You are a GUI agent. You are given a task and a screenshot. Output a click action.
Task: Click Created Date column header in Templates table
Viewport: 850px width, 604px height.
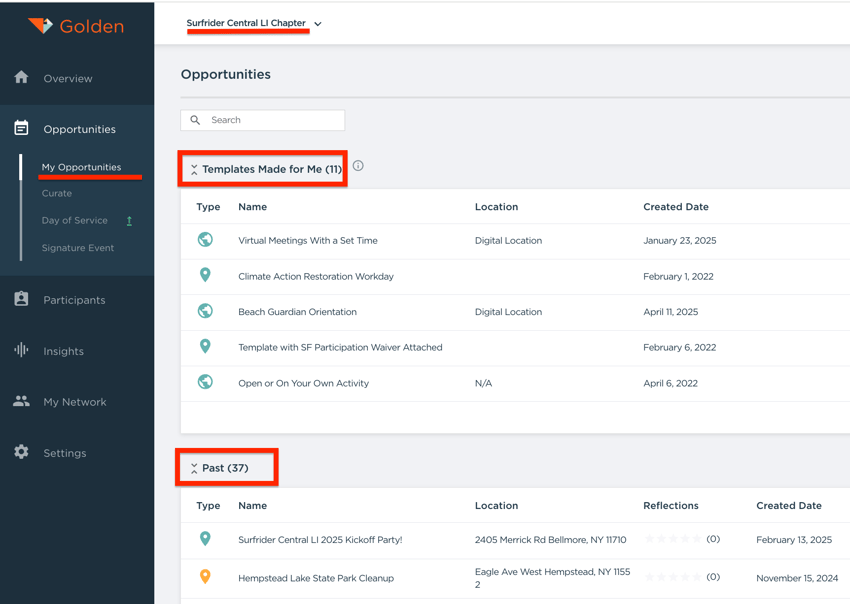[676, 207]
